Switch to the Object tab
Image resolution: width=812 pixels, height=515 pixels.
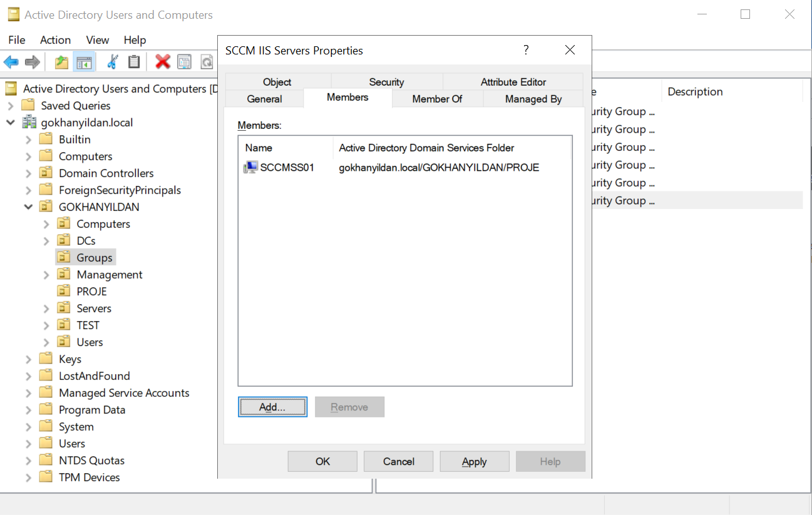277,82
